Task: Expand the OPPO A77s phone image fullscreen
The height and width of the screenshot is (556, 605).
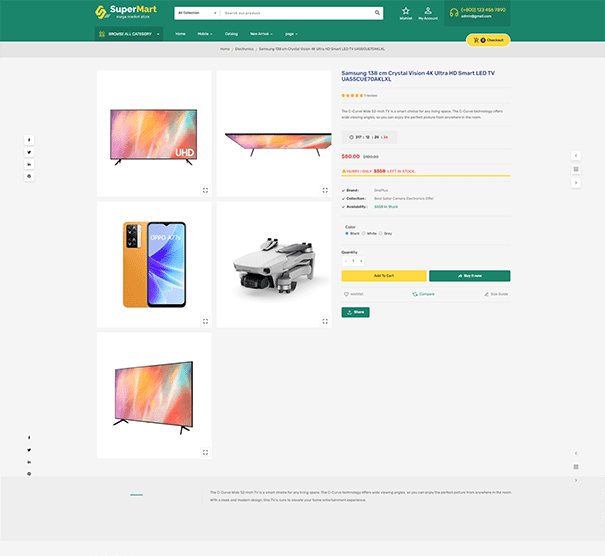Action: tap(205, 321)
